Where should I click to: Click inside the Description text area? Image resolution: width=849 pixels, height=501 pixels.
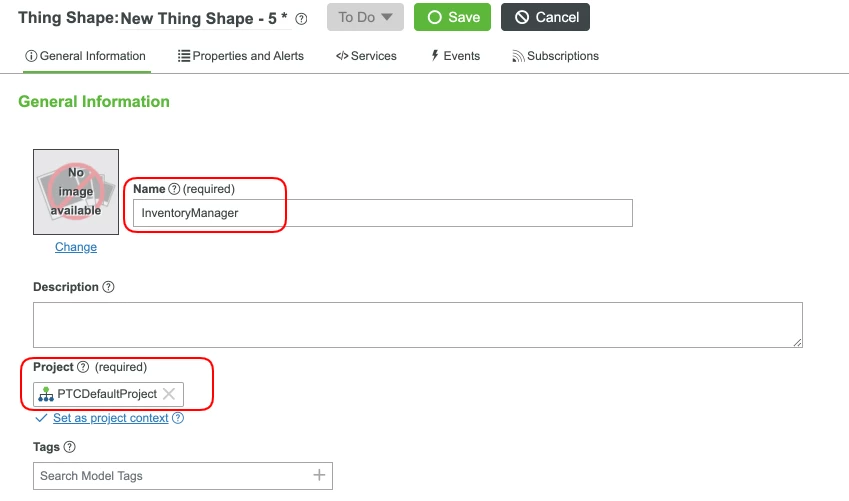(417, 325)
